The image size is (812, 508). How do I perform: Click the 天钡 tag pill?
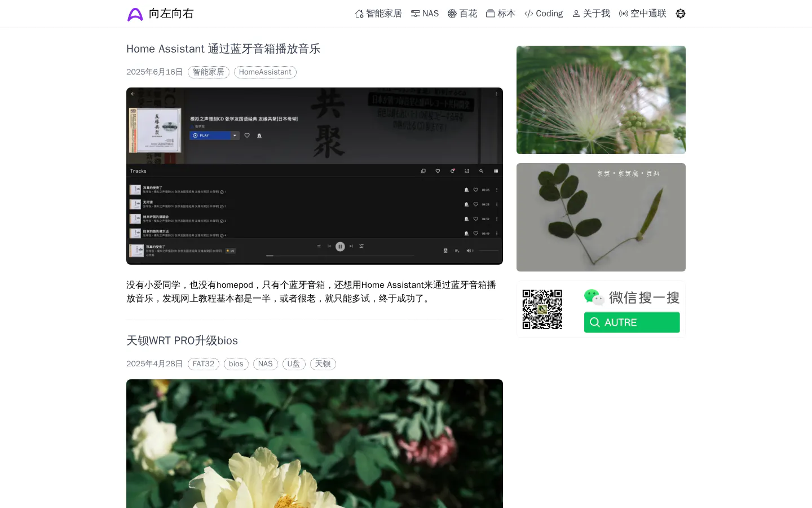[323, 364]
